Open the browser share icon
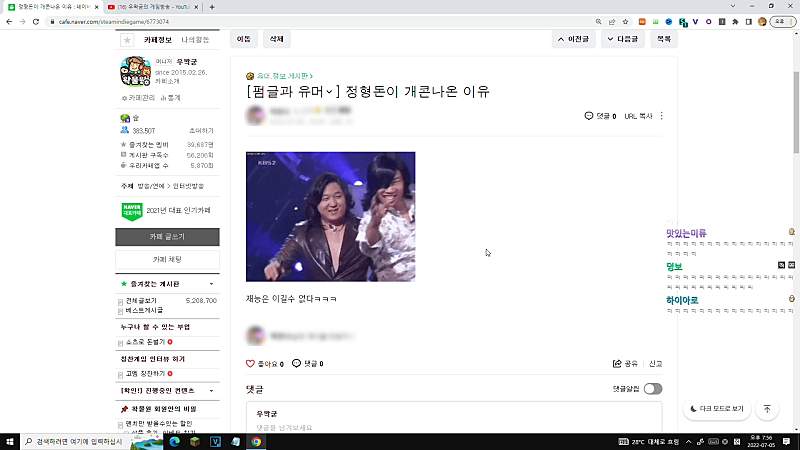The image size is (800, 450). point(612,22)
